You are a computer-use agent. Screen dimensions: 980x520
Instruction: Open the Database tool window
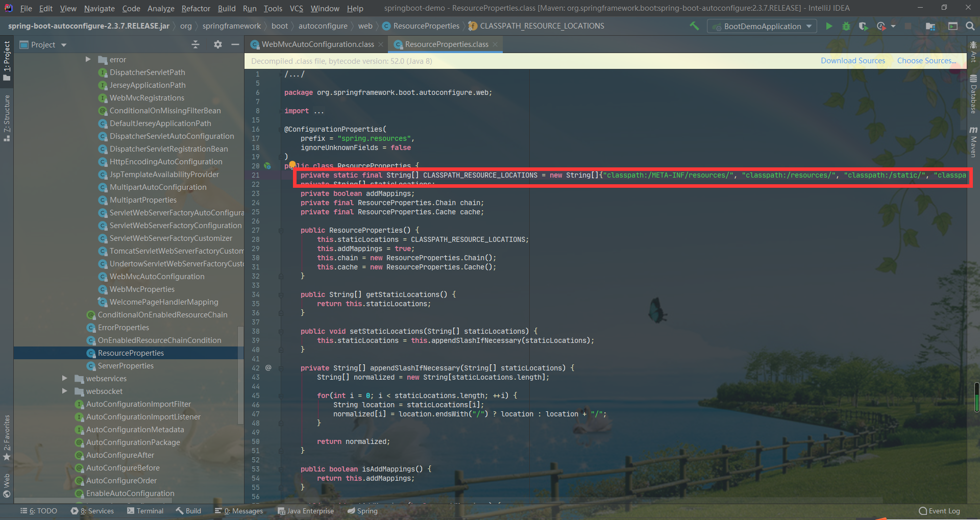click(x=973, y=94)
